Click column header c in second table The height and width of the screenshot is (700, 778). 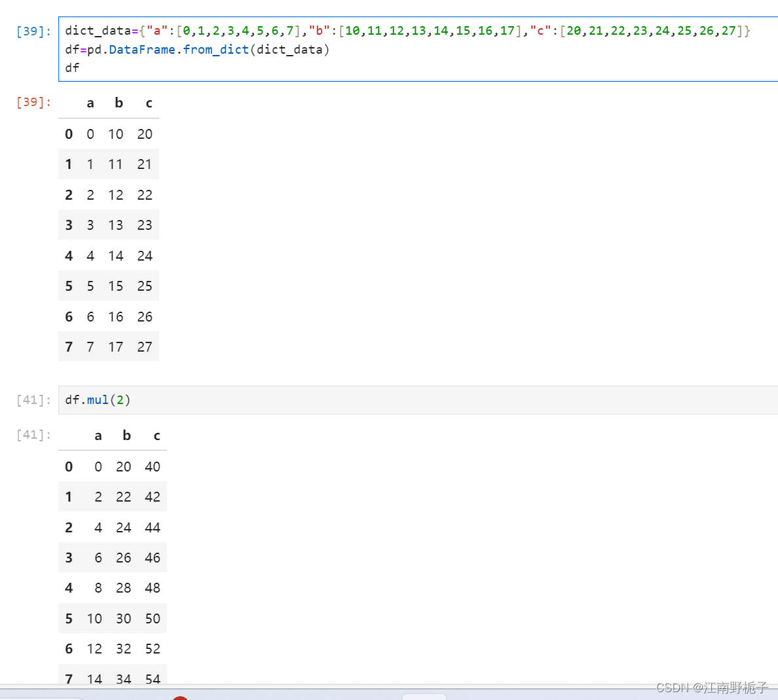tap(157, 435)
